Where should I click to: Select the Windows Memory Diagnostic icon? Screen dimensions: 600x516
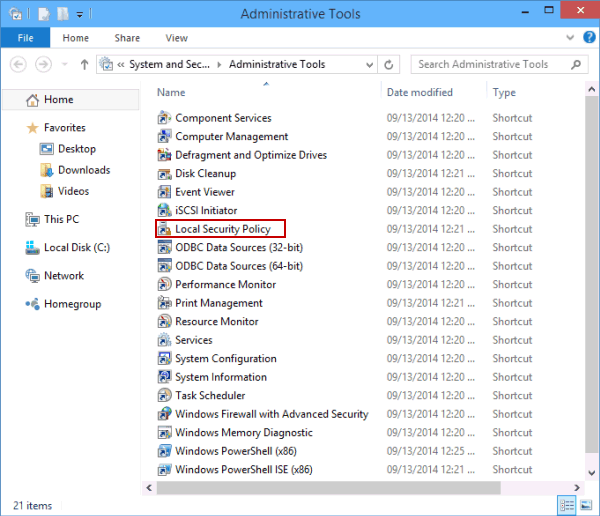click(165, 432)
